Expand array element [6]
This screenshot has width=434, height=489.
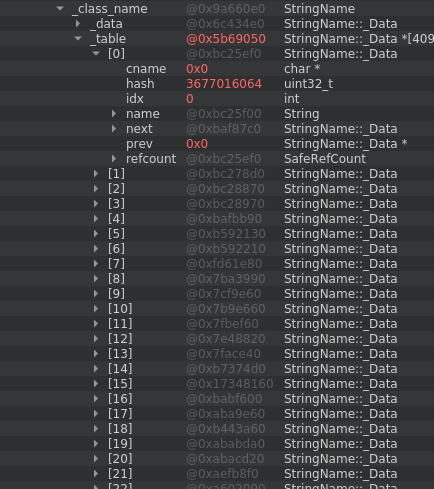pos(96,249)
